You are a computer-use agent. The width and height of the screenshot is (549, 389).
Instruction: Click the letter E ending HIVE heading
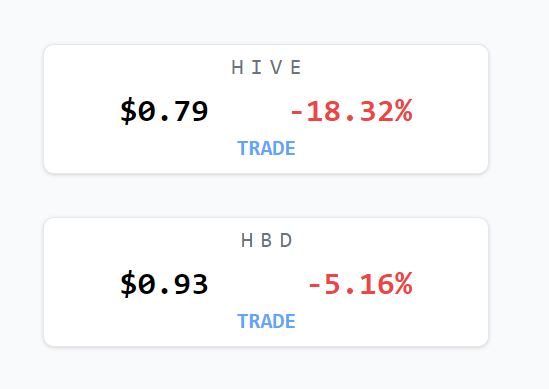click(x=296, y=67)
